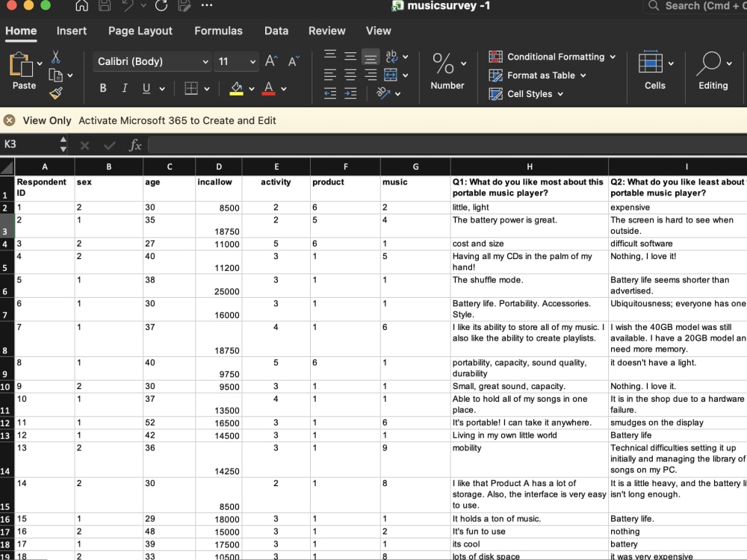
Task: Click the Cell Styles icon
Action: click(x=495, y=94)
